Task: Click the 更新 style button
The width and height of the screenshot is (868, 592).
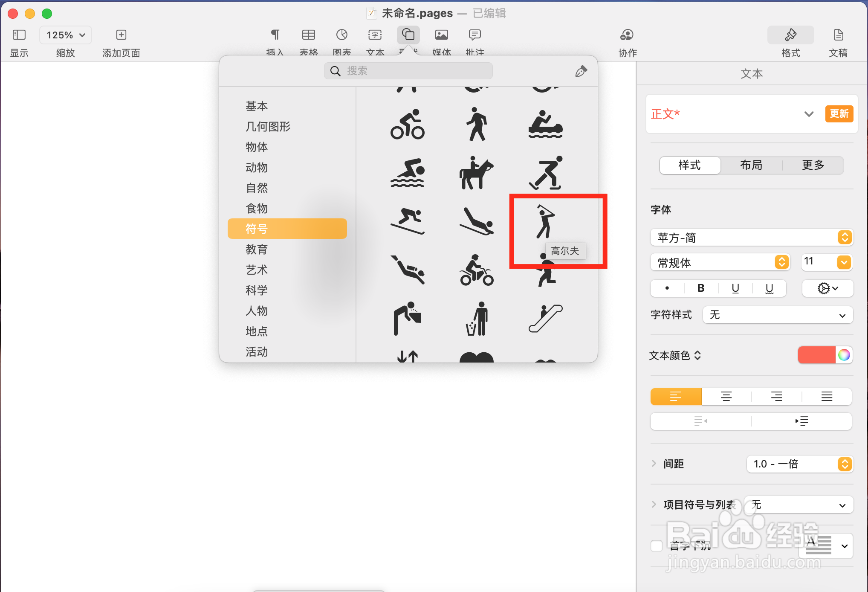Action: [x=839, y=114]
